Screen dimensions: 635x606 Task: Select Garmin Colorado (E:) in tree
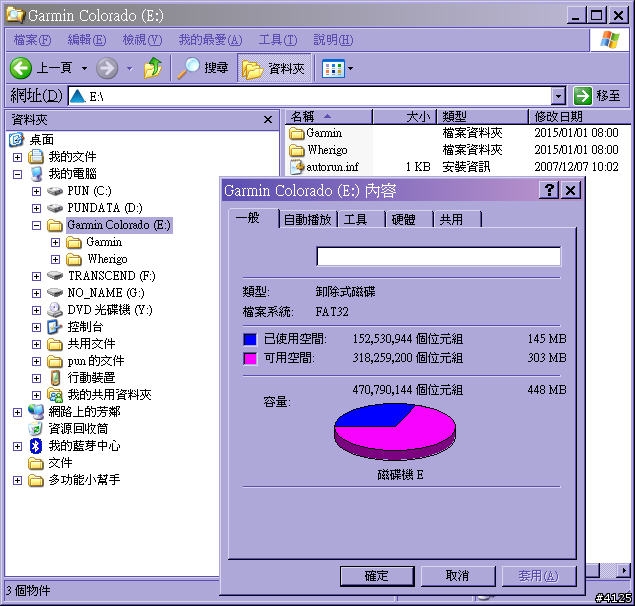[x=119, y=225]
